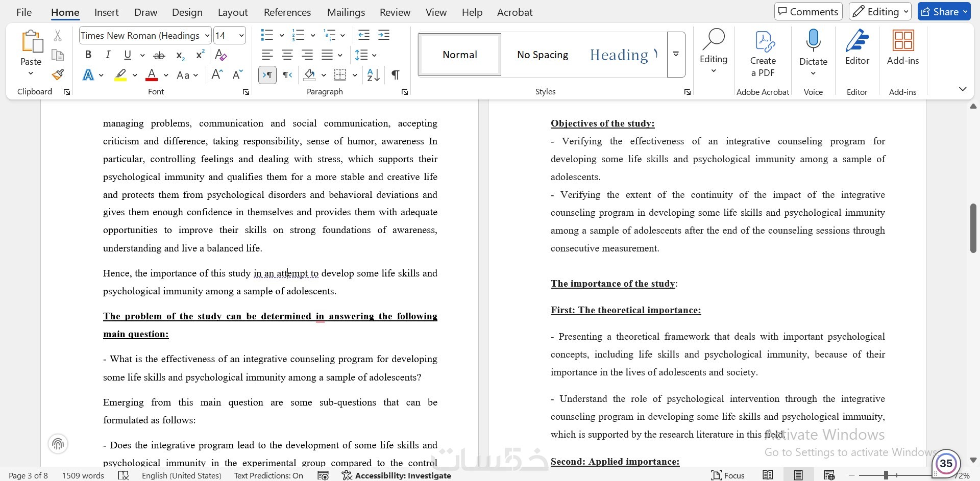Viewport: 980px width, 481px height.
Task: Adjust the zoom slider handle
Action: (x=886, y=475)
